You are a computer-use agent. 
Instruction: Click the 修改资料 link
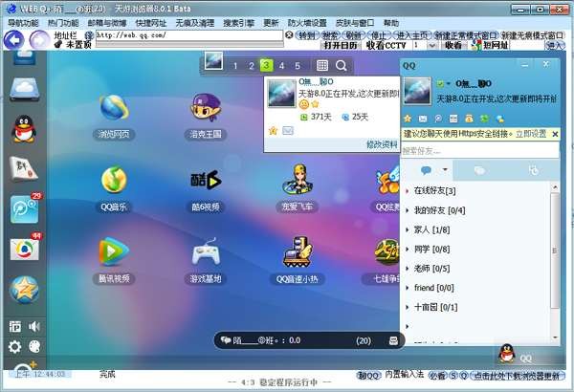coord(382,145)
